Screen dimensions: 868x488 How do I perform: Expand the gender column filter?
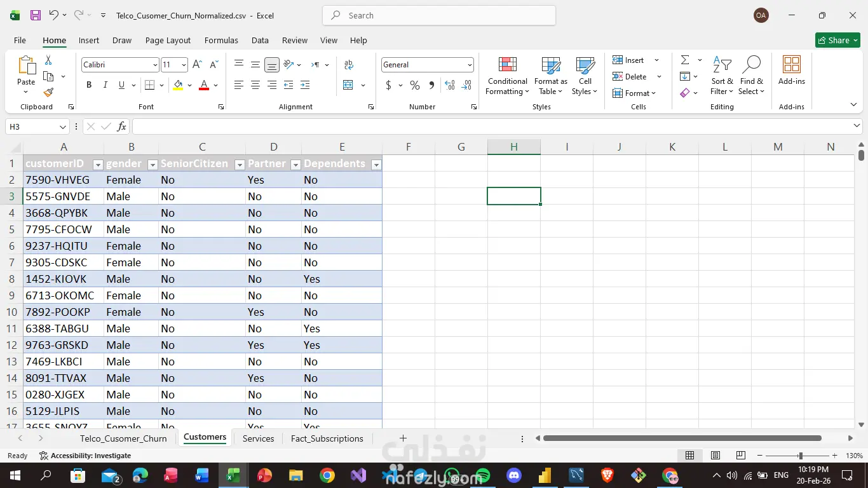153,165
